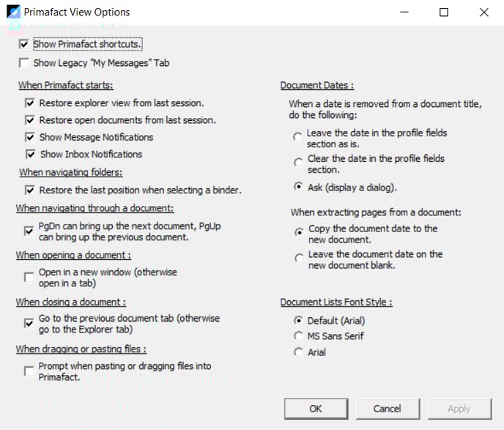Select Arial font style radio button
Screen dimensions: 504x430
[297, 352]
